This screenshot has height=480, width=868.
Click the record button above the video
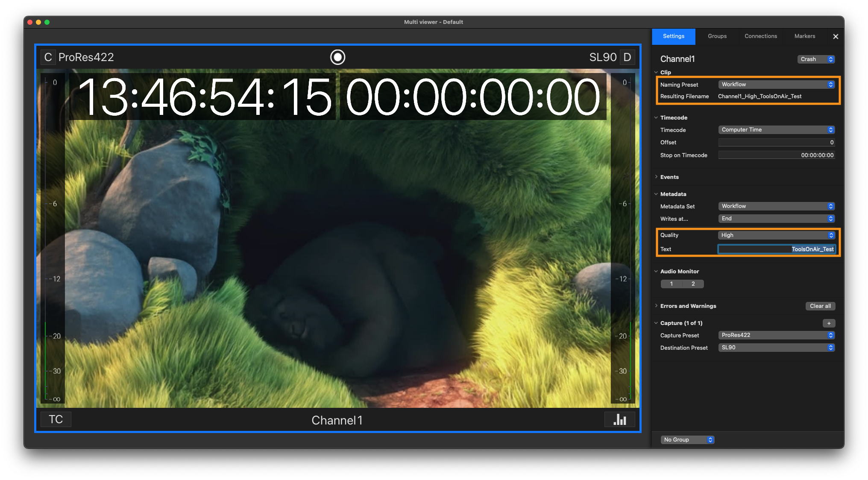tap(337, 57)
